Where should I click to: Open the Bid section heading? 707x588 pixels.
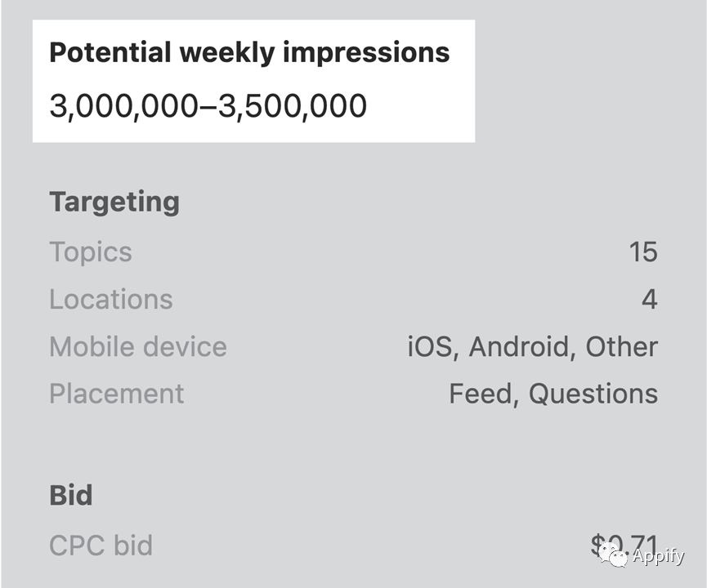(71, 495)
